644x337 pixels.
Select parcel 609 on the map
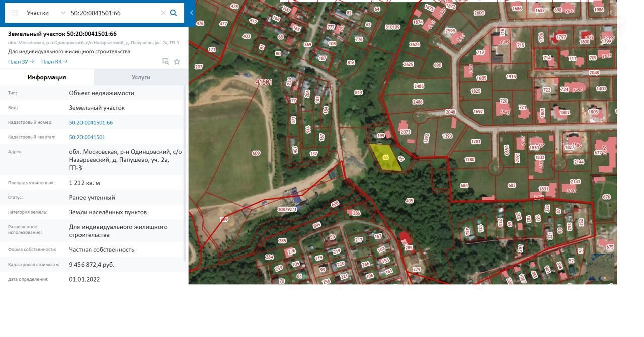tap(256, 153)
